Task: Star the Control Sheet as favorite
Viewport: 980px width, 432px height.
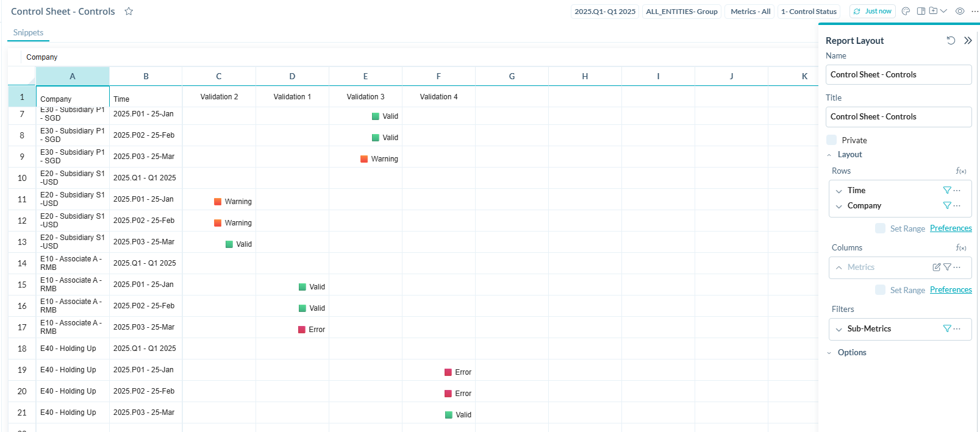Action: pyautogui.click(x=129, y=11)
